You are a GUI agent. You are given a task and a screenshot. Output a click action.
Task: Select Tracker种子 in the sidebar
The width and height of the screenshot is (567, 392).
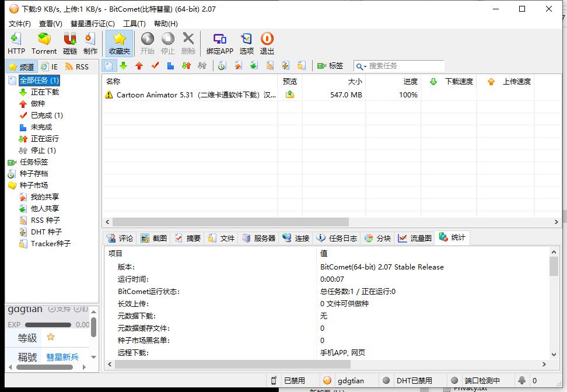[50, 243]
